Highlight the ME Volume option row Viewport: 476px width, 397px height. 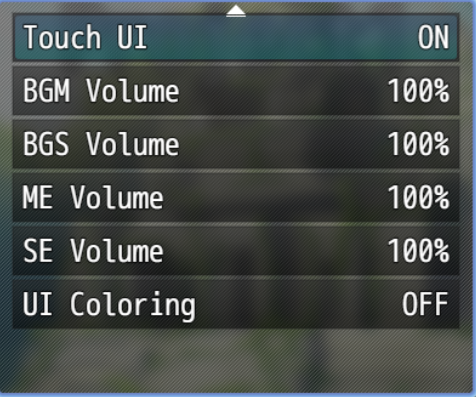[x=236, y=197]
